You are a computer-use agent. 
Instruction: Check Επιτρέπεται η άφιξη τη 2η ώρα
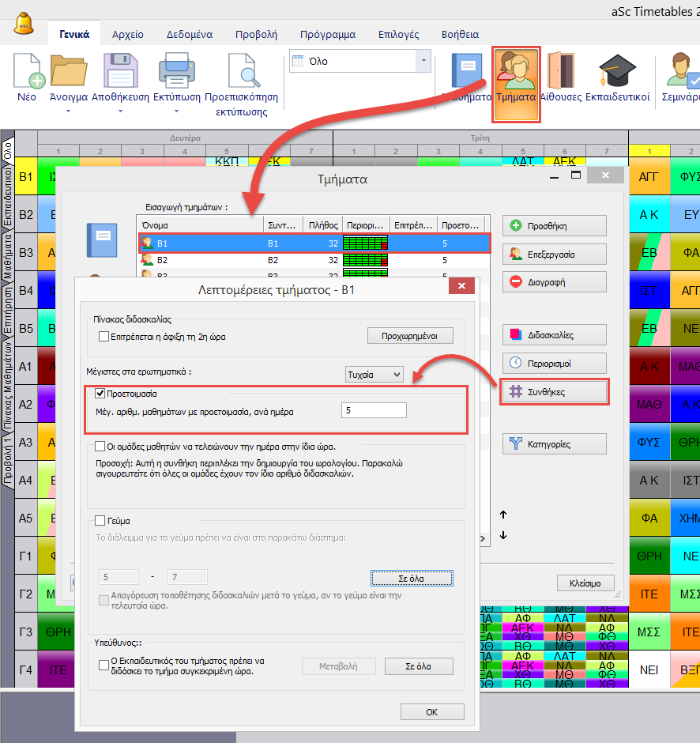click(x=104, y=336)
